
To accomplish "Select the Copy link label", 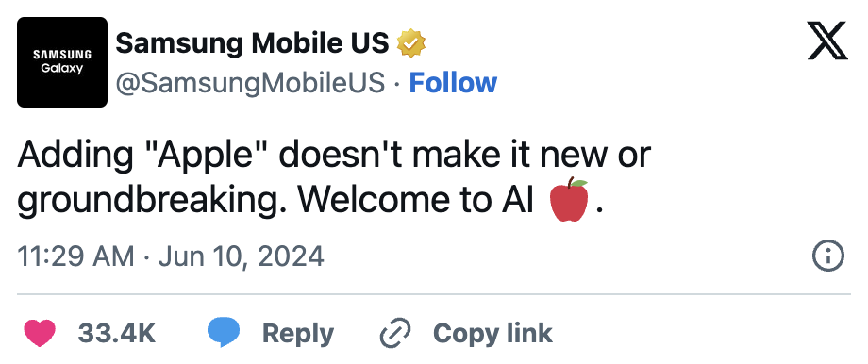I will pos(492,334).
